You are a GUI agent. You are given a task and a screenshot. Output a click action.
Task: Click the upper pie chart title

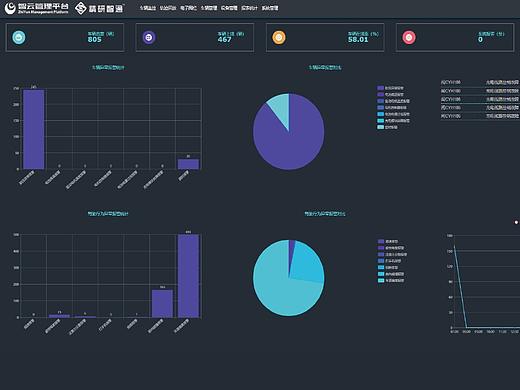(x=325, y=68)
